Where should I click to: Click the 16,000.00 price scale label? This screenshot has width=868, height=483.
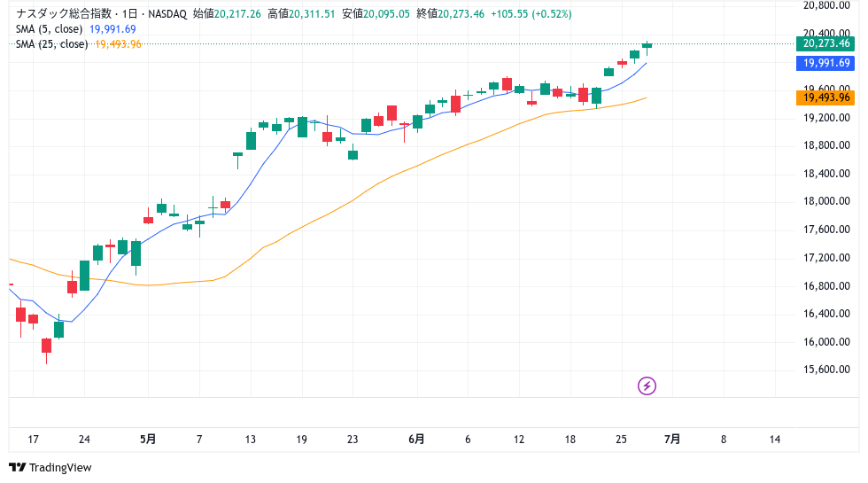tap(826, 342)
